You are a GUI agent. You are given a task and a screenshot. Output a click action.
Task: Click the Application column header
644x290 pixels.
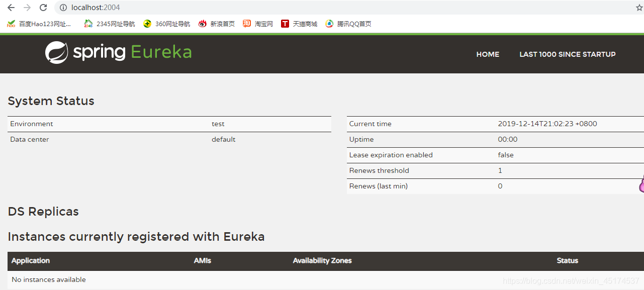click(31, 261)
